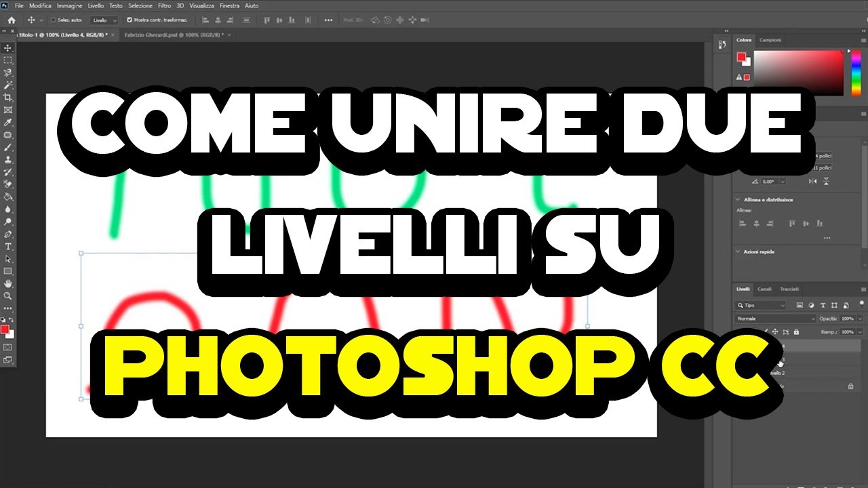Select the Brush tool
Image resolution: width=868 pixels, height=488 pixels.
(x=8, y=147)
